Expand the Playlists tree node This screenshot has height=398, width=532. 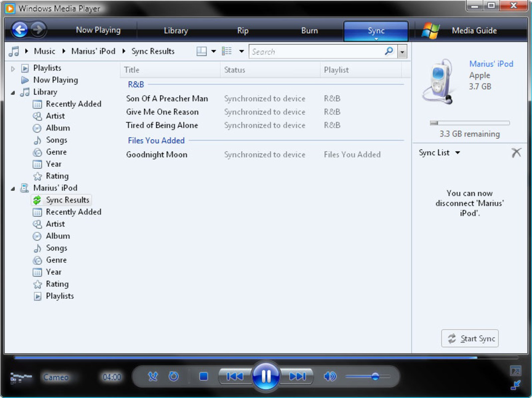pos(13,69)
